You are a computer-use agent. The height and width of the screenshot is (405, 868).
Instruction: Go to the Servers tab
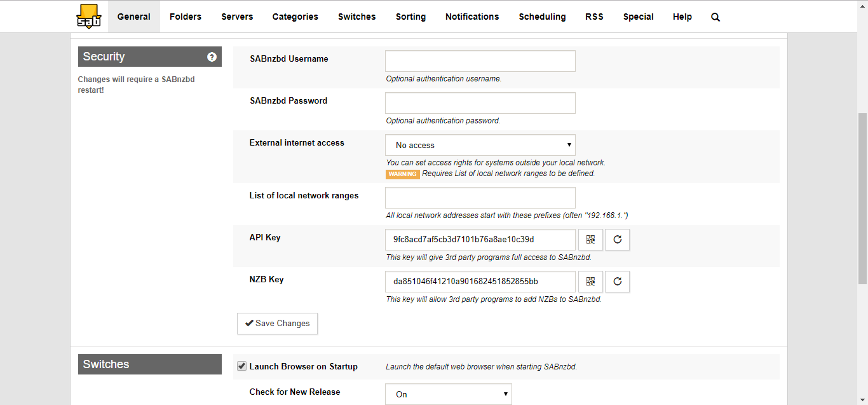[237, 17]
